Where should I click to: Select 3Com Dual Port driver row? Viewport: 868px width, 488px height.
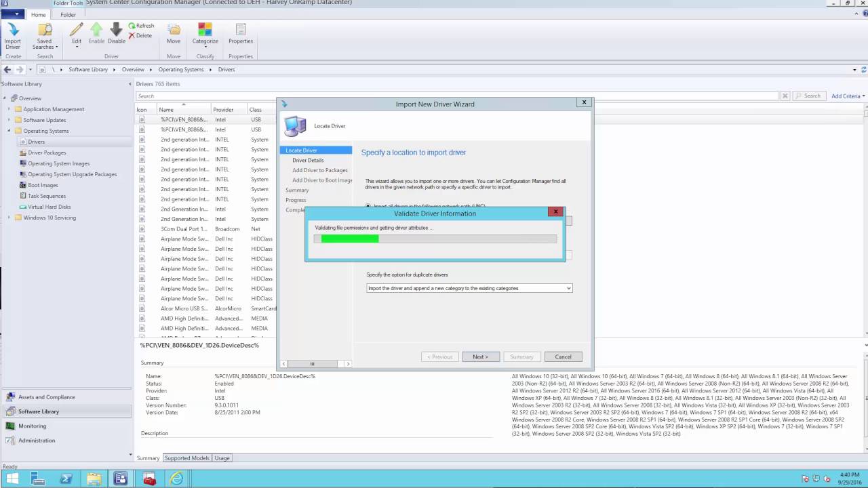tap(206, 229)
